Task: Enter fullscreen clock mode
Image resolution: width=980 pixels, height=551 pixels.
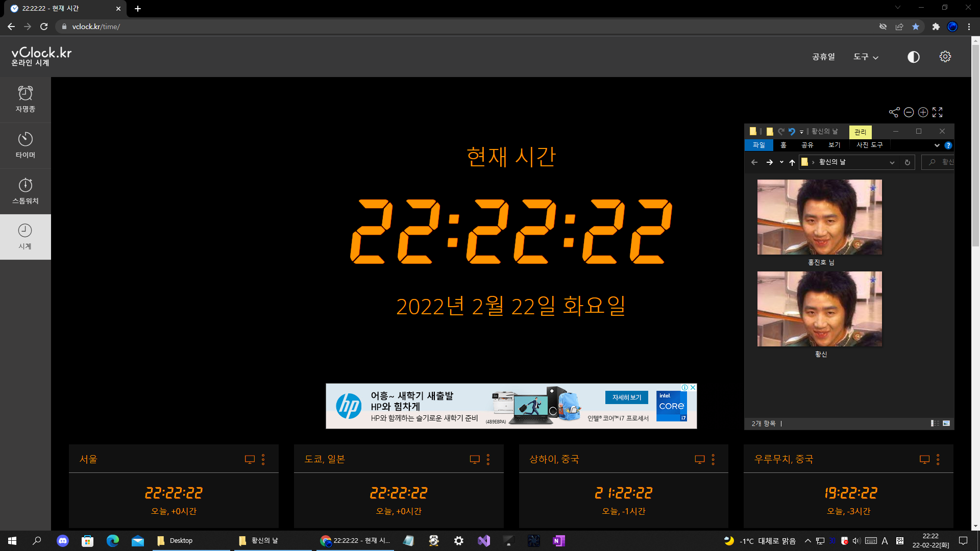Action: click(938, 112)
